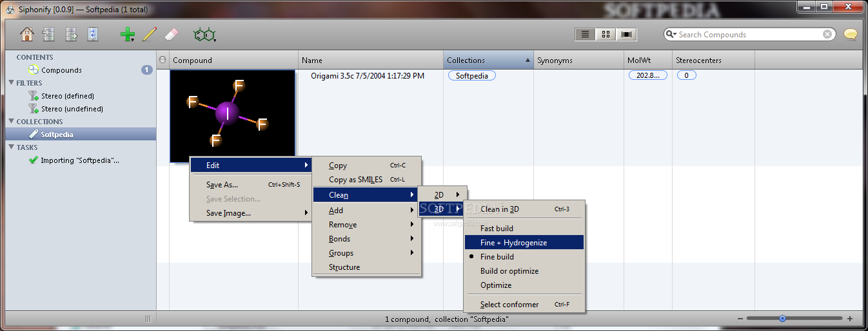Click the Home house icon

tap(27, 34)
